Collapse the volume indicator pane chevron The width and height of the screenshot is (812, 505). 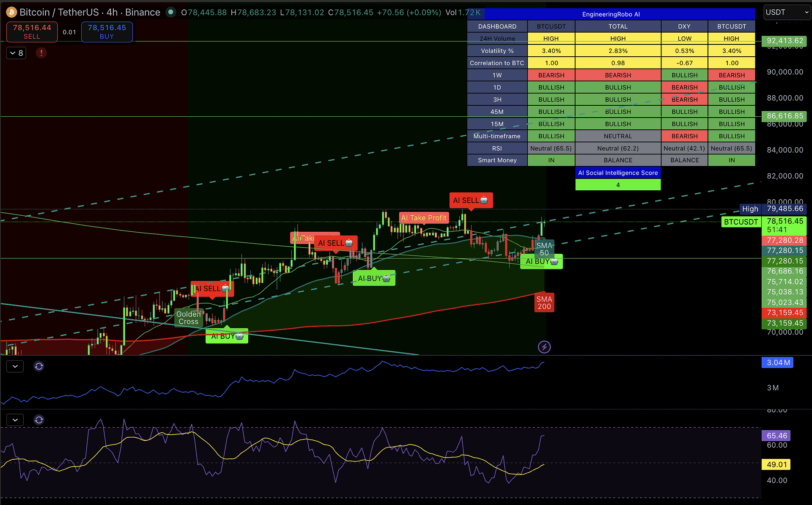point(15,366)
